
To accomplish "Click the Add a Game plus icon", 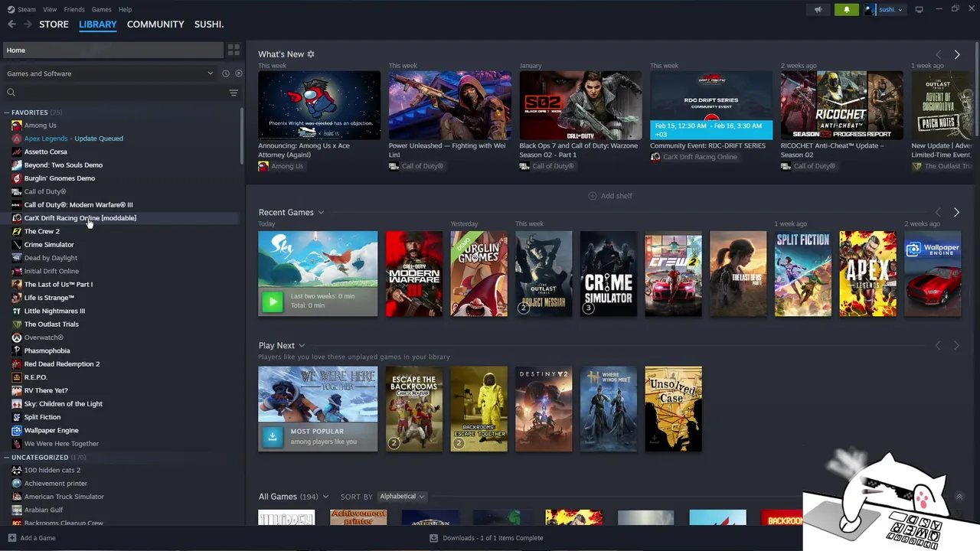I will 11,538.
